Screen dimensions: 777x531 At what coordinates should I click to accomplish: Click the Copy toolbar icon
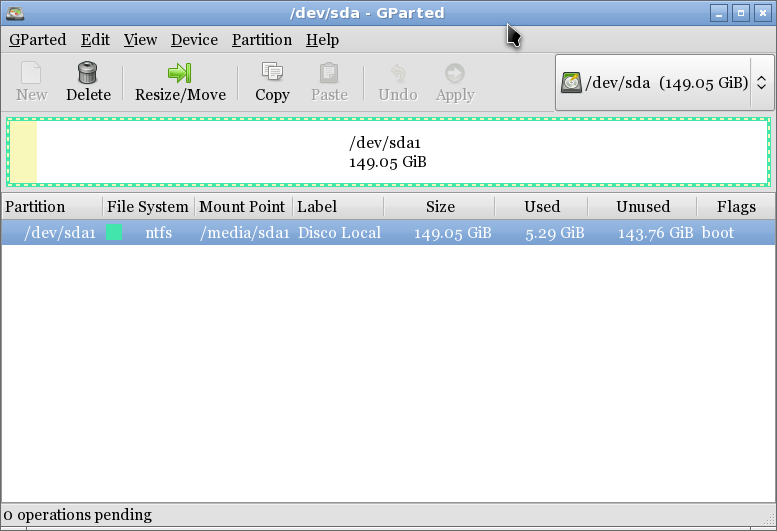(x=272, y=72)
